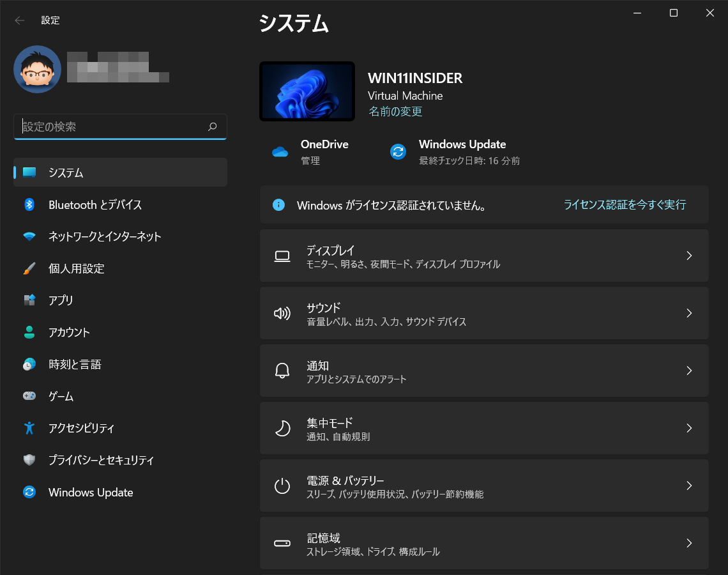Click the 記憶域 drive icon
The width and height of the screenshot is (728, 575).
click(282, 544)
